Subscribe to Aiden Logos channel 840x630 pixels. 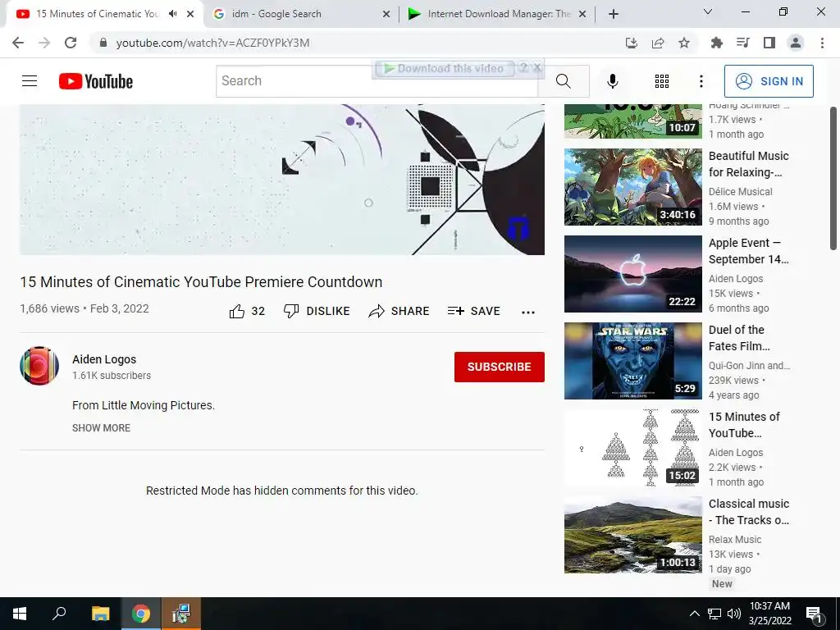pos(500,367)
